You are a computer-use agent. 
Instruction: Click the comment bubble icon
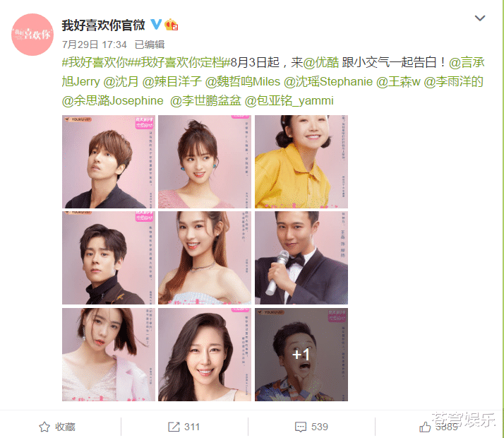(x=301, y=427)
